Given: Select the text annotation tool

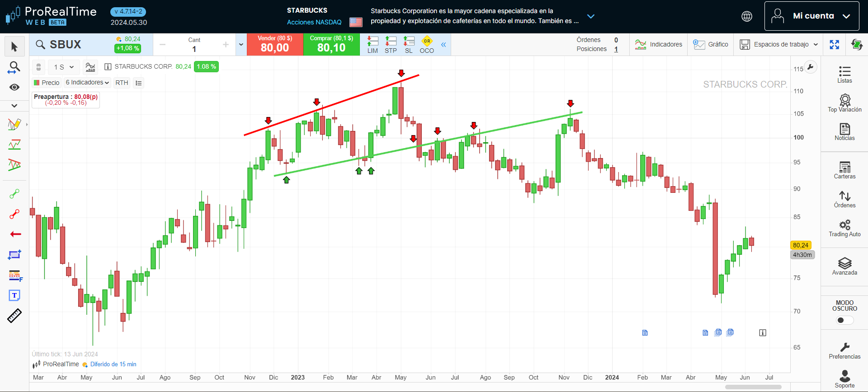Looking at the screenshot, I should 14,295.
